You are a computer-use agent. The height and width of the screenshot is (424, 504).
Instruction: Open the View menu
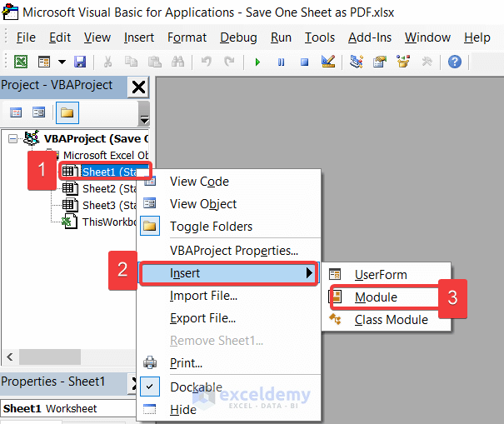[x=97, y=37]
